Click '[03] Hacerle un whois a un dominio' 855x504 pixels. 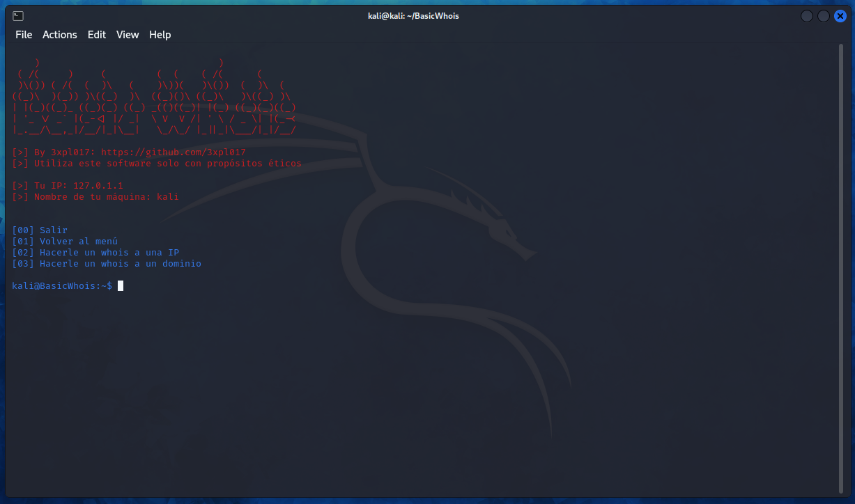click(x=107, y=264)
